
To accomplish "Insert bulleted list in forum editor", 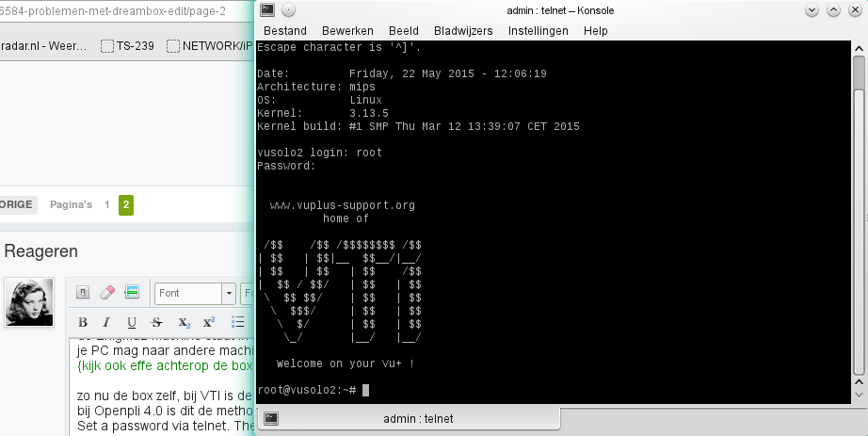I will (237, 322).
